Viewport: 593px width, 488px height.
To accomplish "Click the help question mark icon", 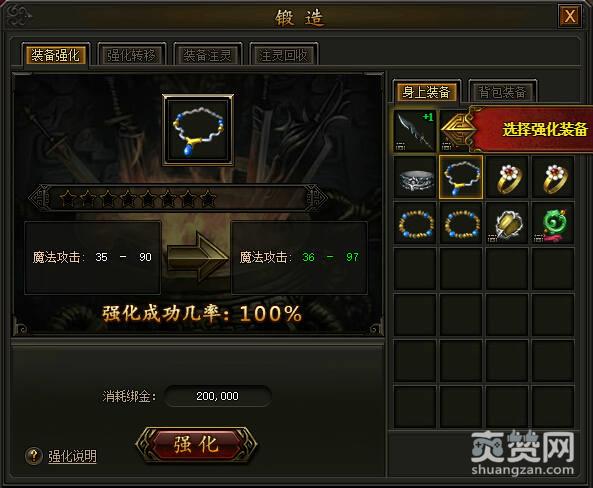I will (34, 456).
